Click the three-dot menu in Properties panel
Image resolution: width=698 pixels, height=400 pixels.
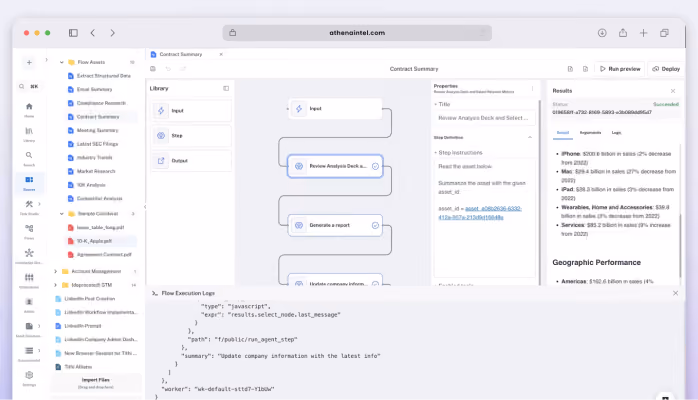(532, 89)
